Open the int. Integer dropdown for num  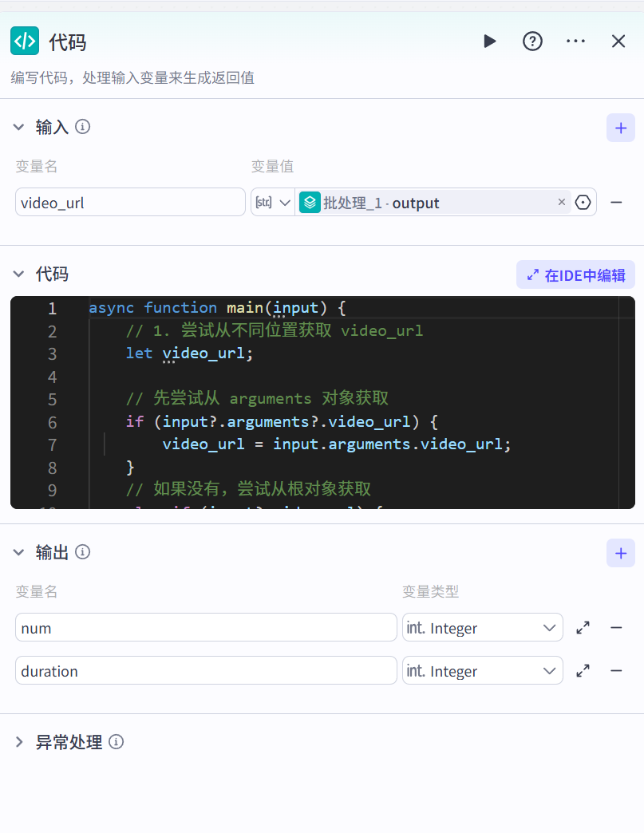click(482, 627)
